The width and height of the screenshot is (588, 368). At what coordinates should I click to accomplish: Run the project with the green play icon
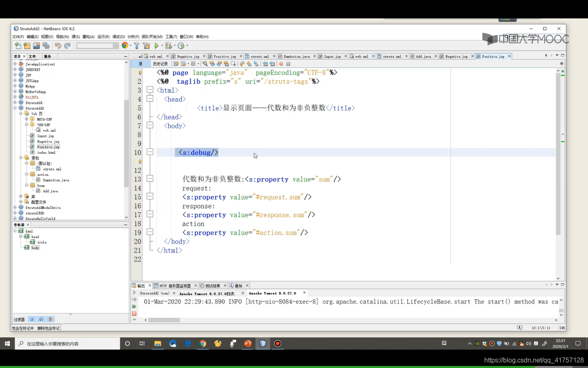[156, 46]
